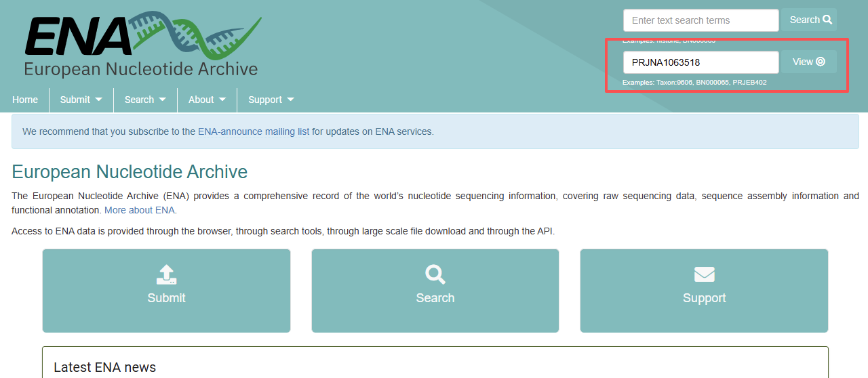Click the upload icon on Submit card
This screenshot has width=868, height=378.
[166, 274]
